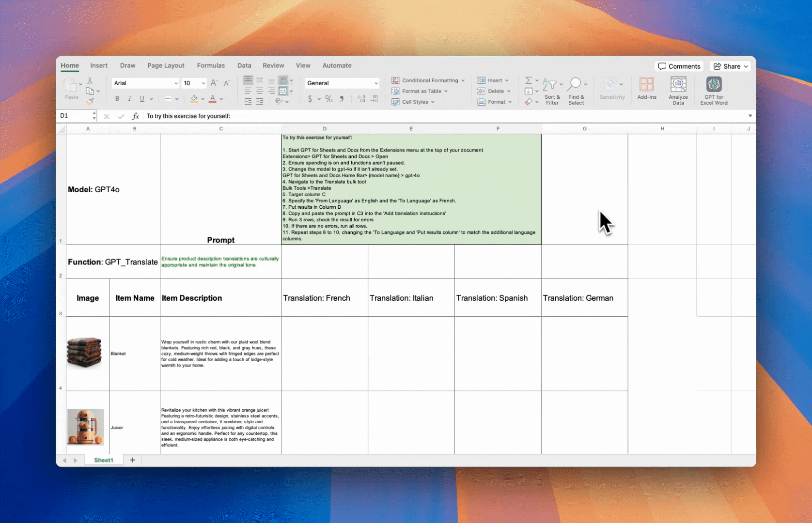Switch to the Automate tab
Viewport: 812px width, 523px height.
[337, 65]
